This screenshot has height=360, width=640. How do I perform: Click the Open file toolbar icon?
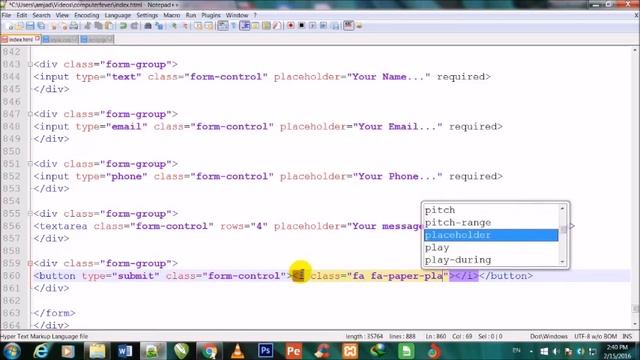click(20, 26)
